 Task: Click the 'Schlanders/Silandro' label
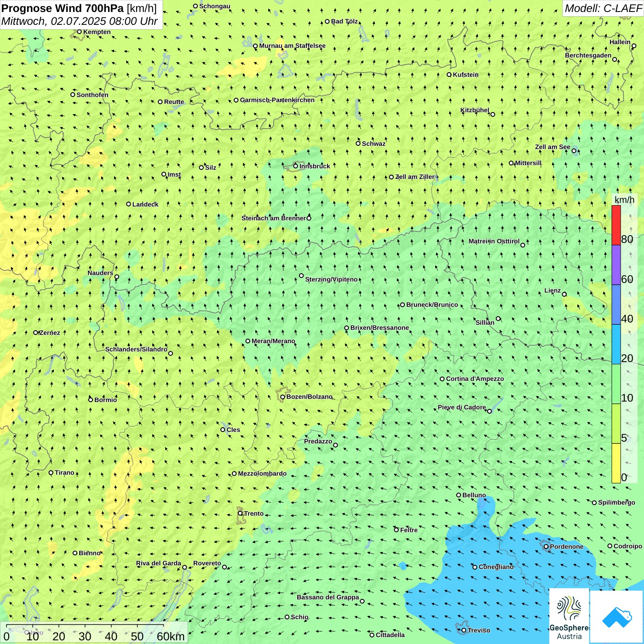pyautogui.click(x=136, y=349)
